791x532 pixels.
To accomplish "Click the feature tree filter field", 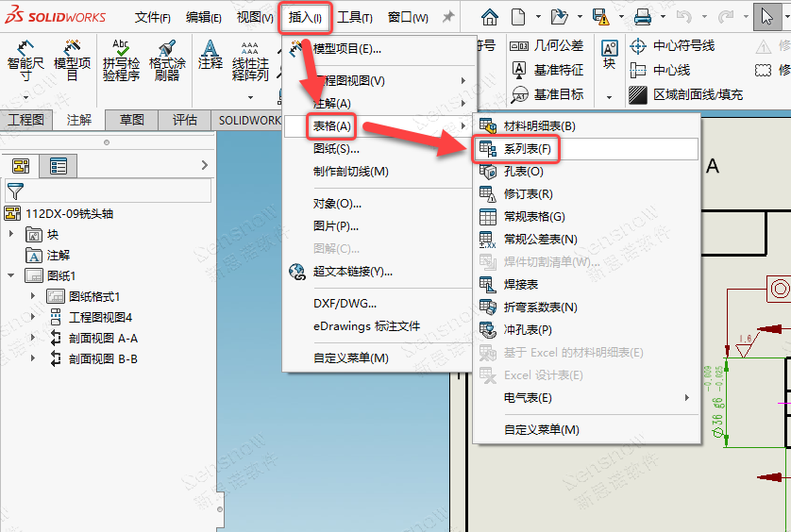I will (118, 191).
